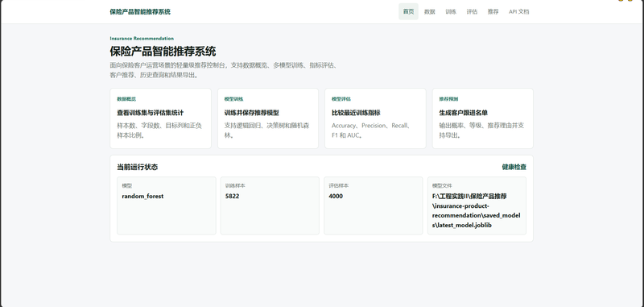
Task: Click the 面向保险客户运营场景 intro paragraph
Action: (x=224, y=70)
